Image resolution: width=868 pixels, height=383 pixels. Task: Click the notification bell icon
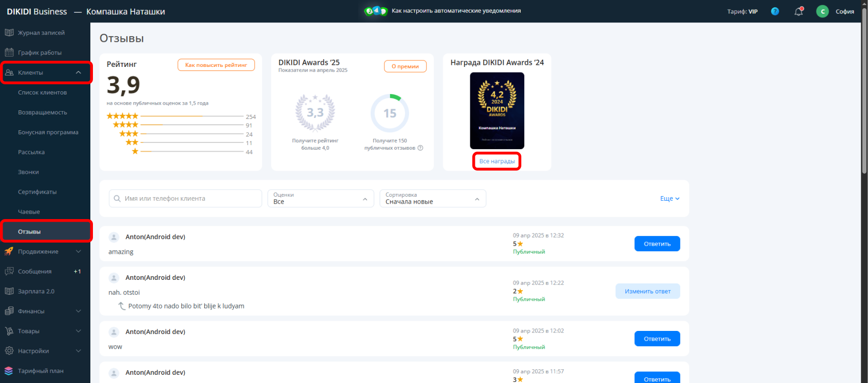coord(799,11)
